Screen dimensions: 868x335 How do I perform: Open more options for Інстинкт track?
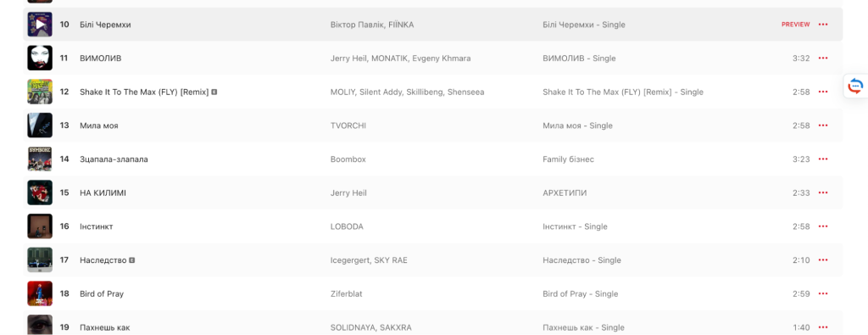click(822, 226)
